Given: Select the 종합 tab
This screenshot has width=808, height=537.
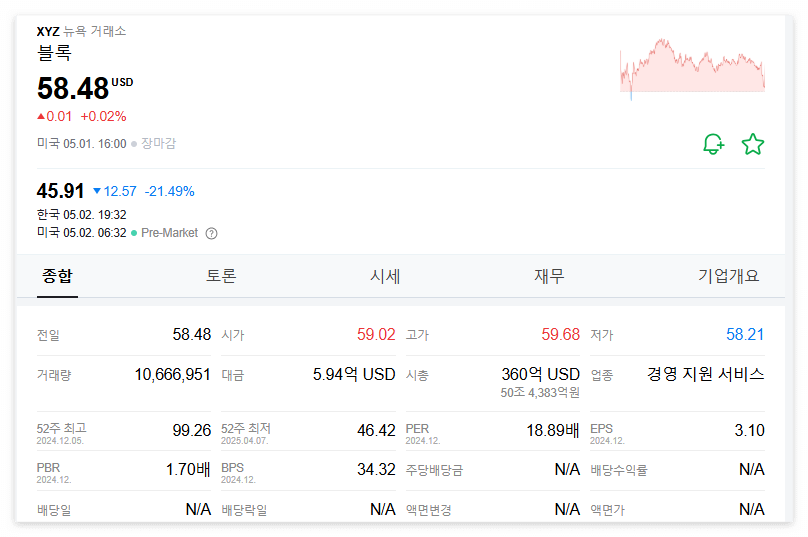Looking at the screenshot, I should pos(57,276).
